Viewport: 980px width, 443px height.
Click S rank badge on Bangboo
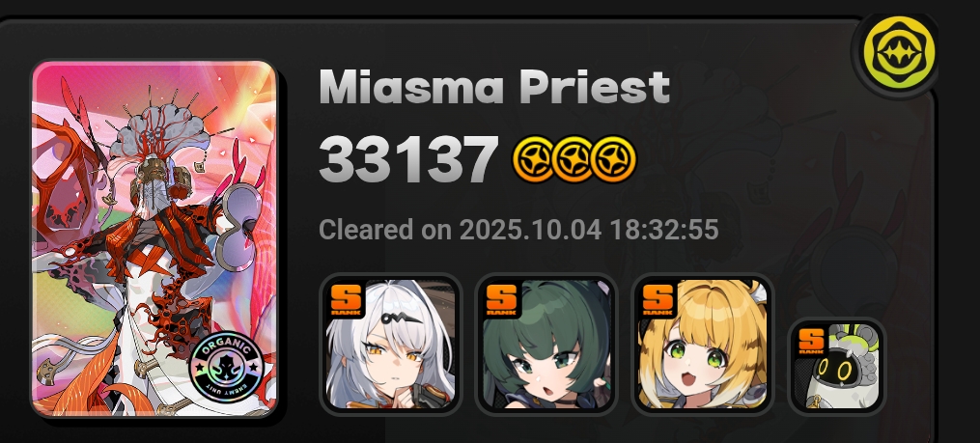click(812, 343)
